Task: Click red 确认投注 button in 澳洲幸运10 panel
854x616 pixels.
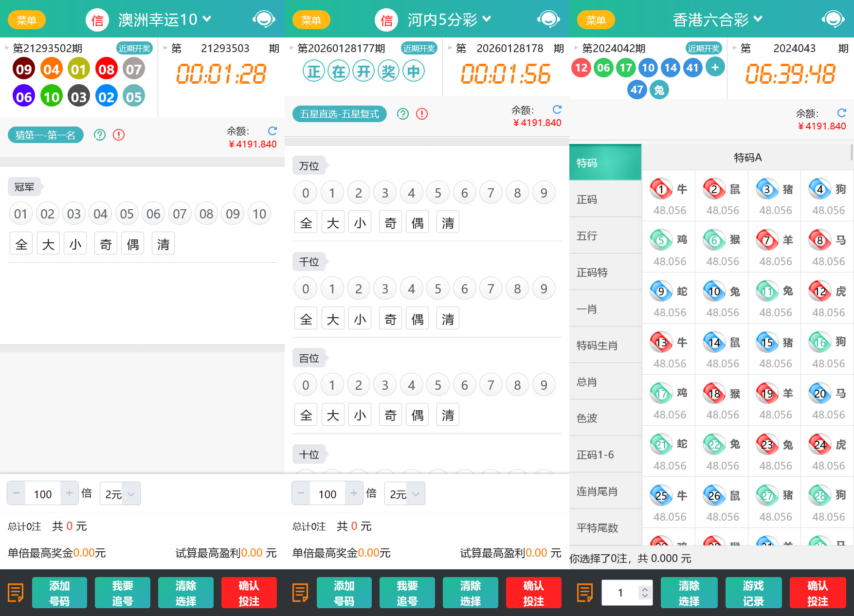Action: coord(249,593)
